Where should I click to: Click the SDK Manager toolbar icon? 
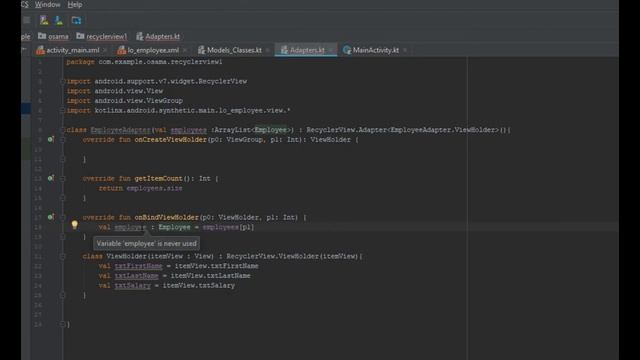tap(58, 20)
